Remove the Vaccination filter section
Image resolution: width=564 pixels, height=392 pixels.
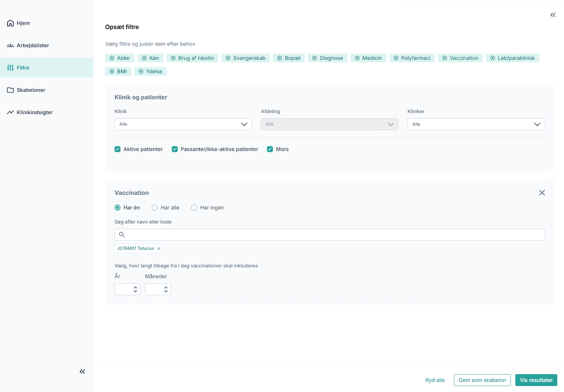click(x=542, y=193)
